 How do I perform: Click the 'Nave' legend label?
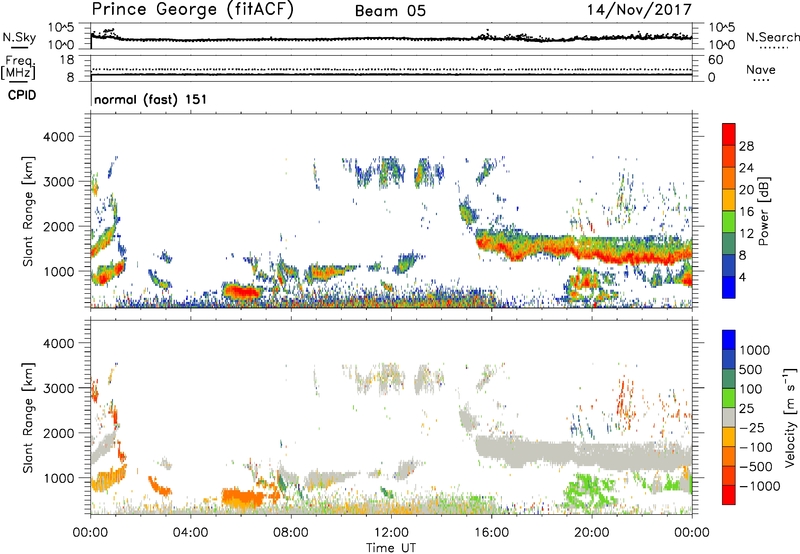pos(760,69)
